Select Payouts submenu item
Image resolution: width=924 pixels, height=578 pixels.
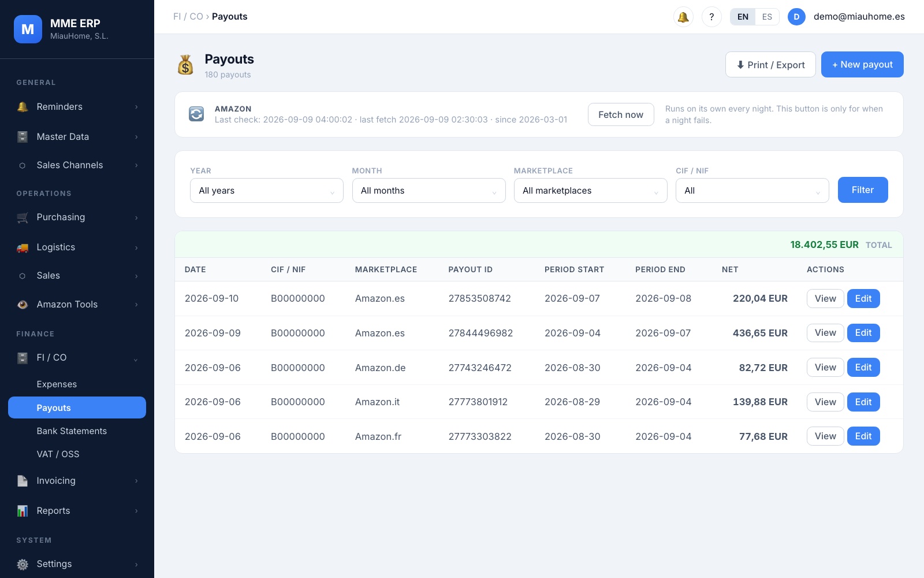pos(77,407)
